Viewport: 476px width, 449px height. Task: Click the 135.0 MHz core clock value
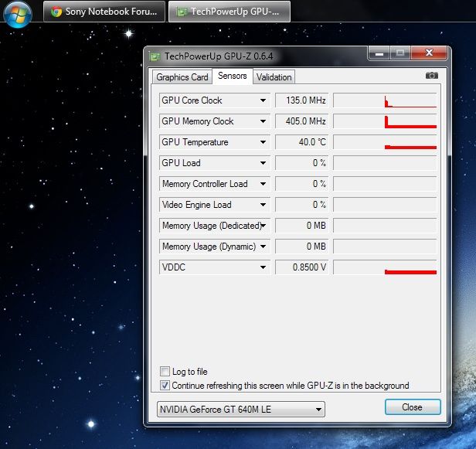pyautogui.click(x=302, y=100)
